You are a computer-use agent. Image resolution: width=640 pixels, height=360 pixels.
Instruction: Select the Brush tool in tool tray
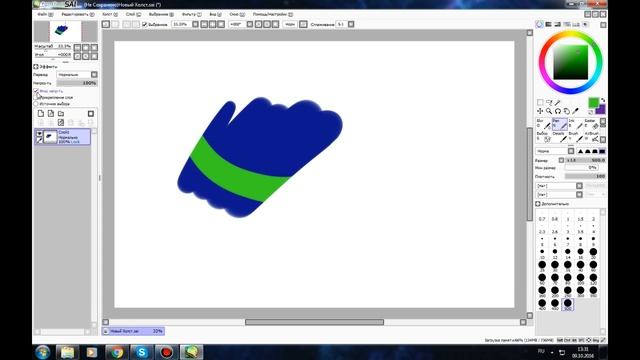click(576, 137)
